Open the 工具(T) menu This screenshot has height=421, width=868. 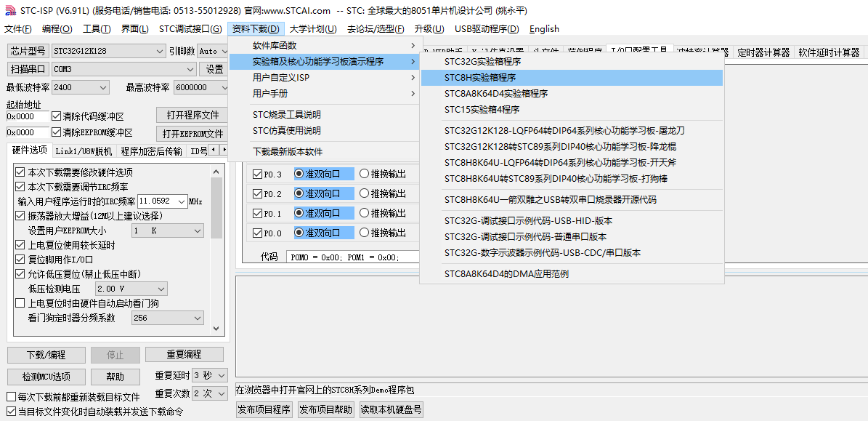(x=98, y=29)
